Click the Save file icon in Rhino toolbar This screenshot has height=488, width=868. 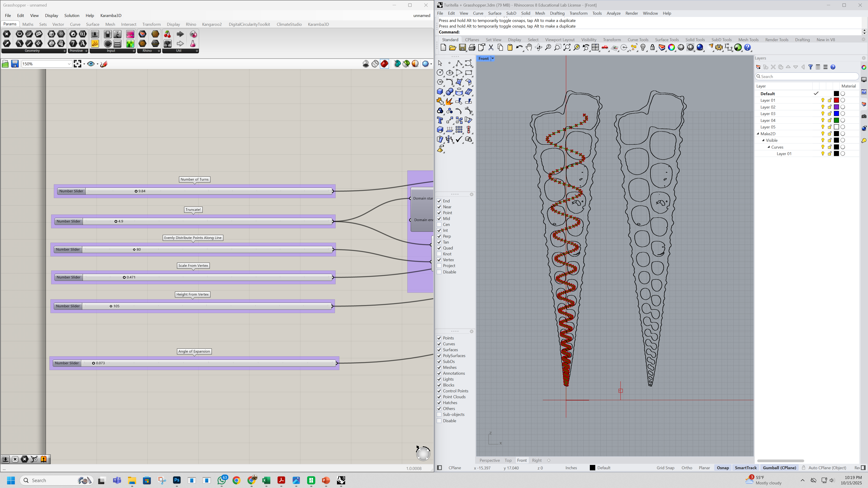click(462, 47)
